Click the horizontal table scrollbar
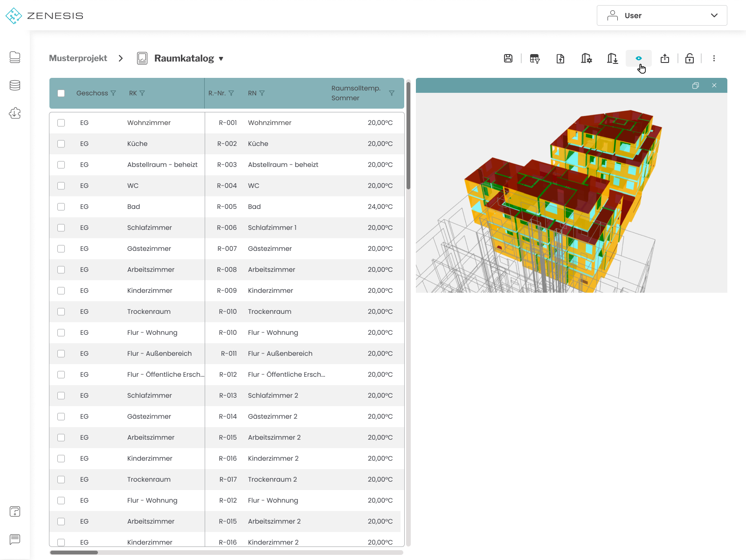This screenshot has height=560, width=746. point(74,553)
